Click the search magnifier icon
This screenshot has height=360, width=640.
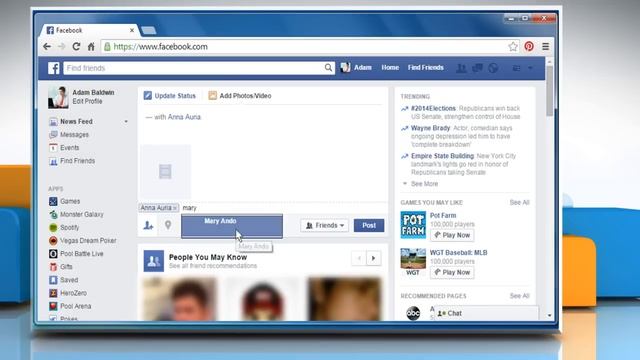coord(328,68)
